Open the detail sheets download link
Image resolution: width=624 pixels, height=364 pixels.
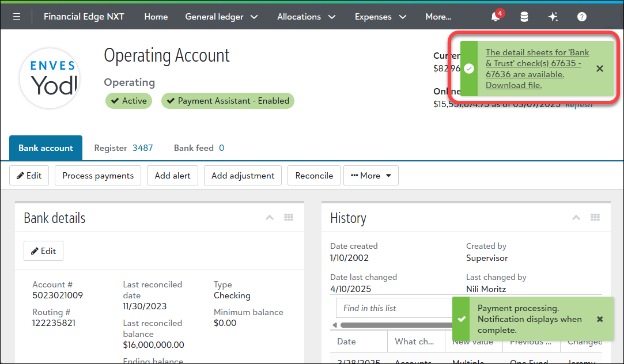537,69
